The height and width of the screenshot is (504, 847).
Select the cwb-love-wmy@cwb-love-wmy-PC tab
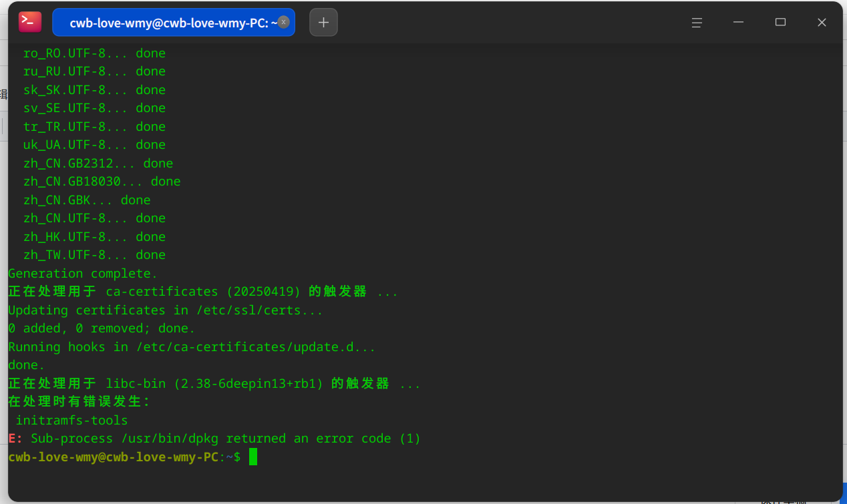pos(173,22)
